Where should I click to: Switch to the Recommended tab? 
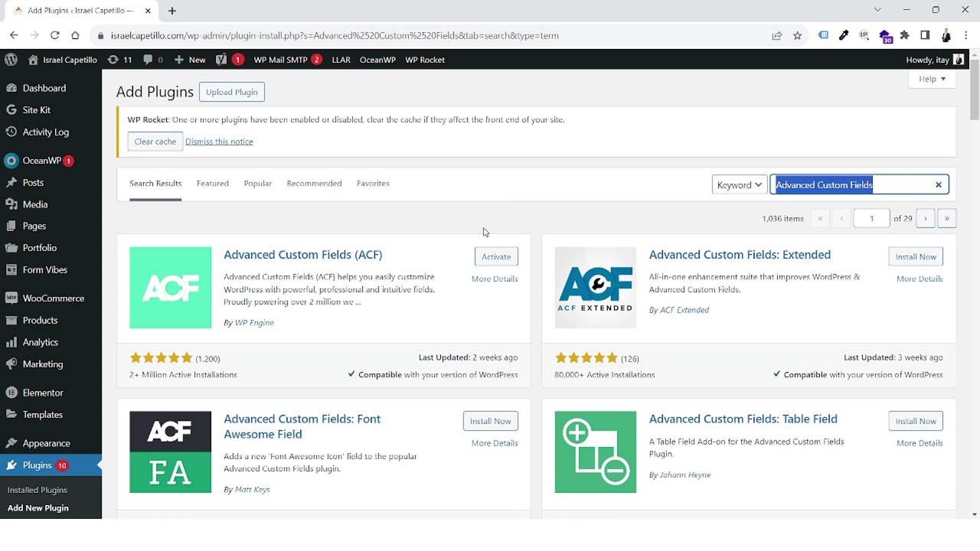[314, 184]
